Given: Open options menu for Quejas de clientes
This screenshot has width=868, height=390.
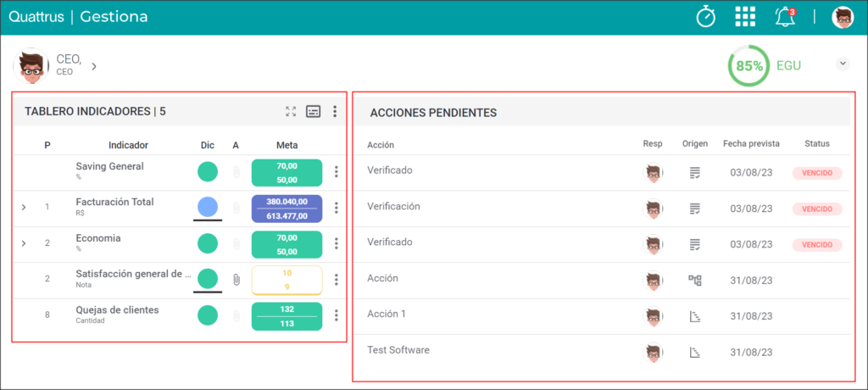Looking at the screenshot, I should coord(336,315).
